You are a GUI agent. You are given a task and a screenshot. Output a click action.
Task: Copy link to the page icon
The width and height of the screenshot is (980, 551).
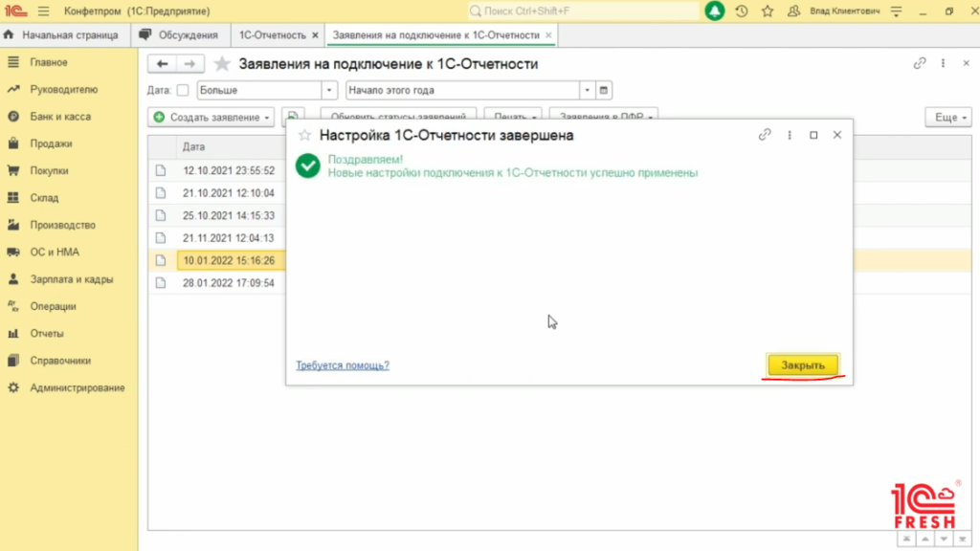tap(920, 63)
